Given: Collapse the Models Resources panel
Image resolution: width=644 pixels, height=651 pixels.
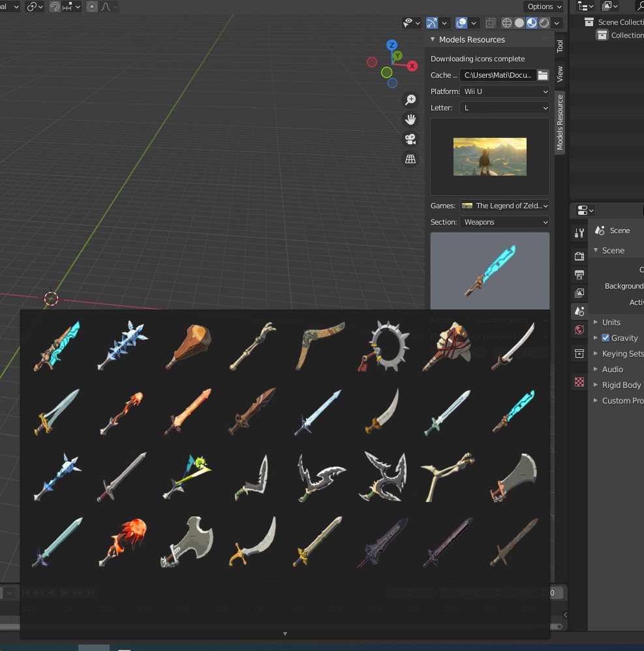Looking at the screenshot, I should tap(433, 39).
